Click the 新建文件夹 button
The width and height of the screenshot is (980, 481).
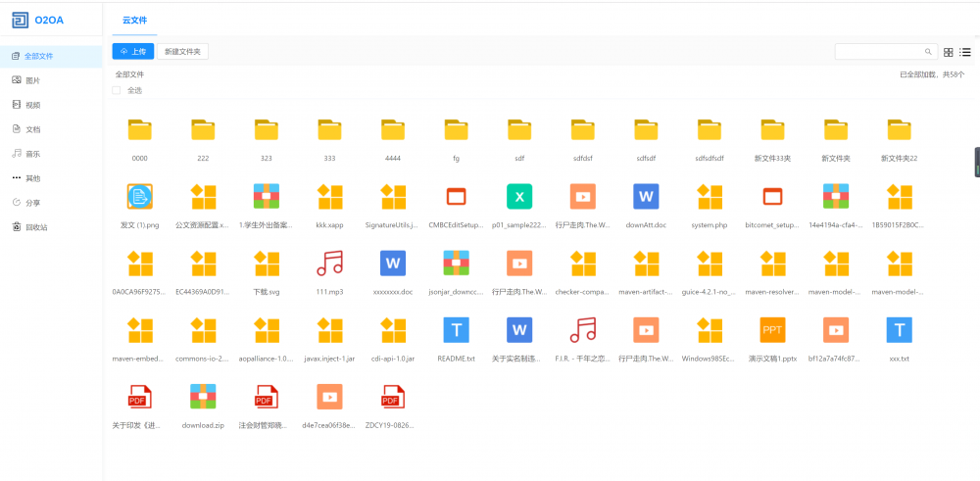coord(182,52)
